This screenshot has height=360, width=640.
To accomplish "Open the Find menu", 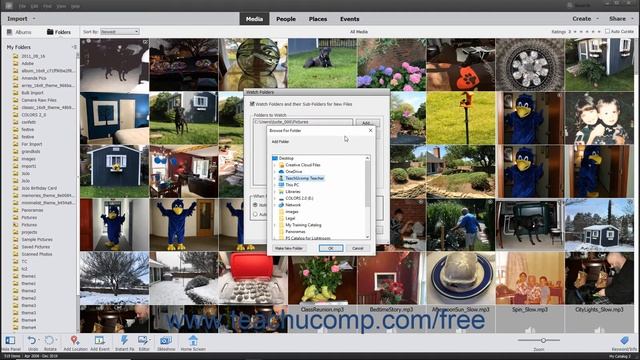I will [47, 7].
